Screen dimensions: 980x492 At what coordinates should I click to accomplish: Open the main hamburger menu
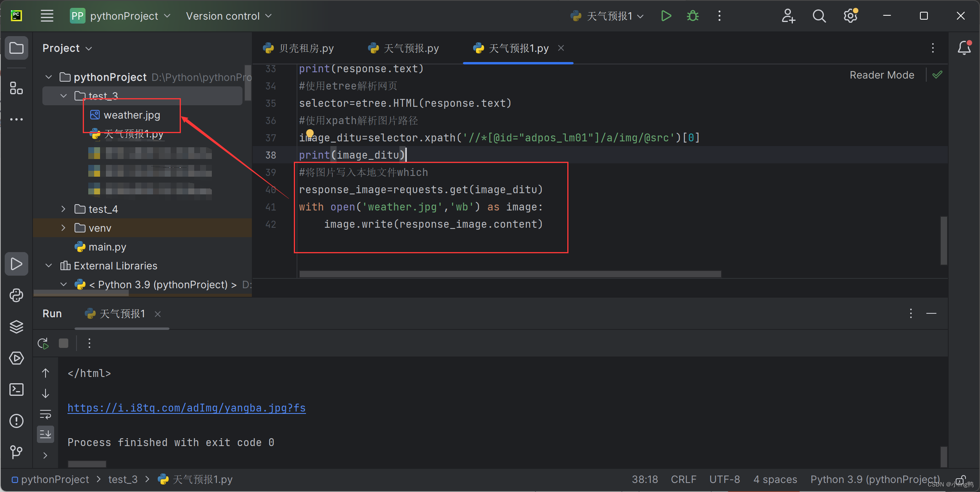click(x=47, y=16)
